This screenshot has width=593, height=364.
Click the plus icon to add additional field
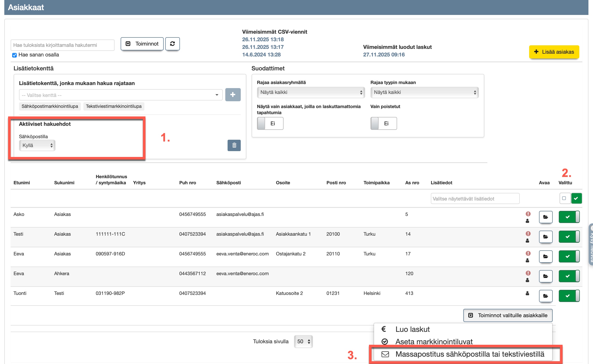pos(233,95)
